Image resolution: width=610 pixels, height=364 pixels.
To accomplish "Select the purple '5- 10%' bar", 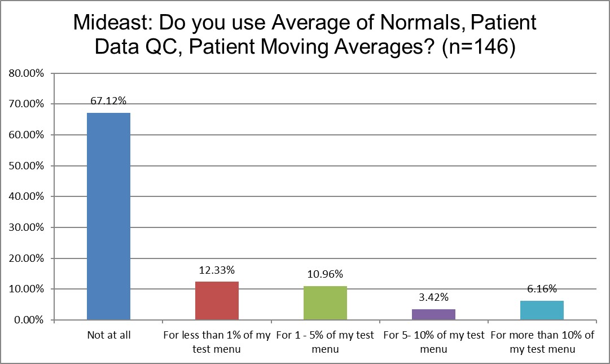I will tap(433, 314).
